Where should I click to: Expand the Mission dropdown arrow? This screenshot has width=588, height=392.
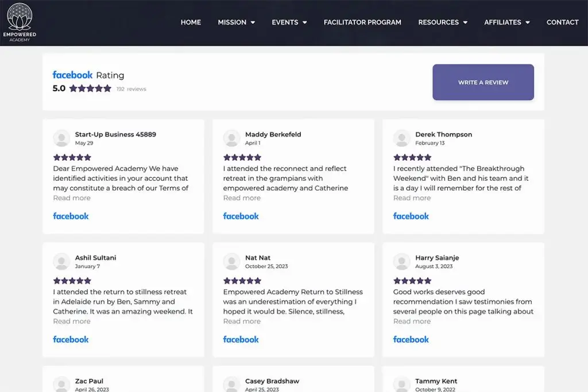[253, 22]
